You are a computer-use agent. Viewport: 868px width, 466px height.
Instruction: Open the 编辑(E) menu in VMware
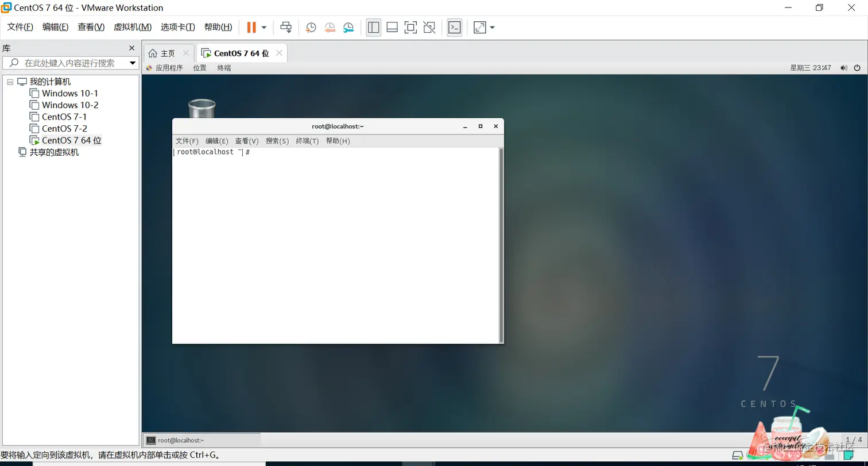(55, 27)
